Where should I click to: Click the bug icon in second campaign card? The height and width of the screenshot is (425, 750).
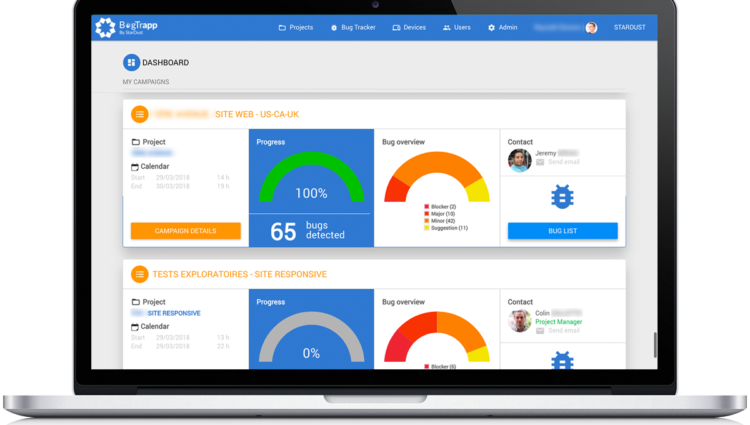pos(562,360)
